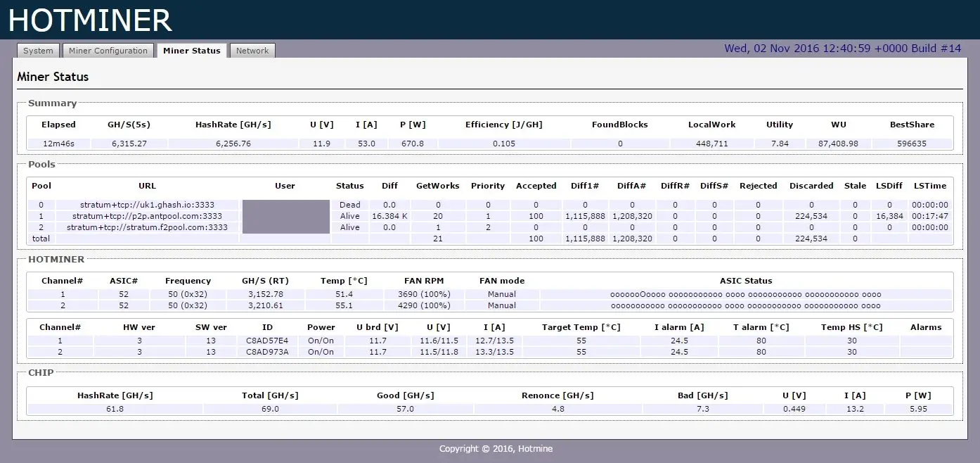Click chip HashRate value 61.8

click(115, 409)
